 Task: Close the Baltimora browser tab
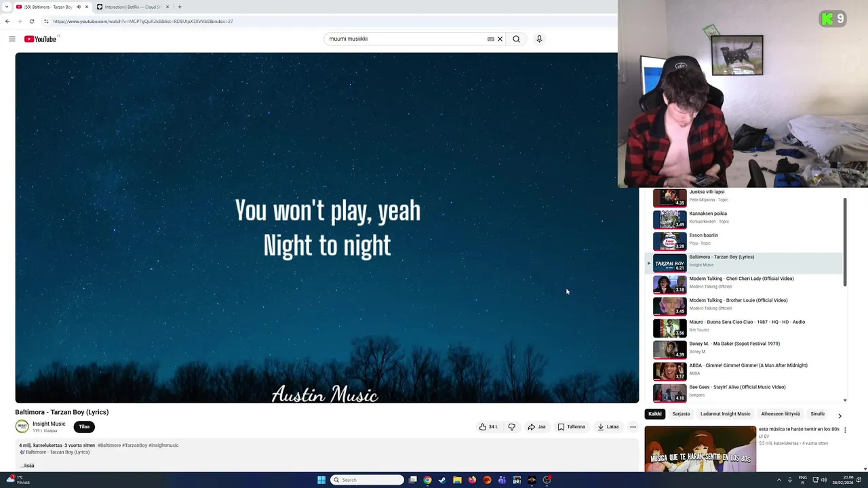click(87, 7)
